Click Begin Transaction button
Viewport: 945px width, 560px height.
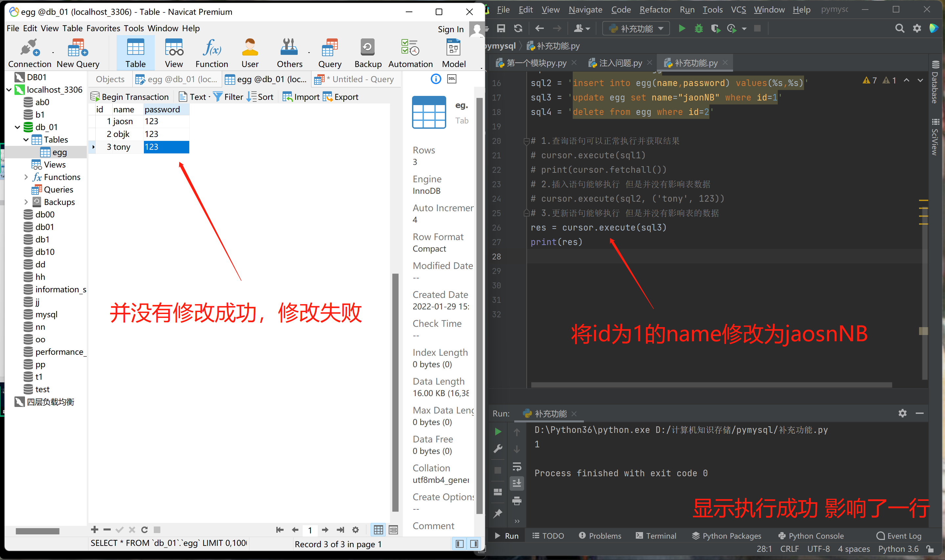130,97
